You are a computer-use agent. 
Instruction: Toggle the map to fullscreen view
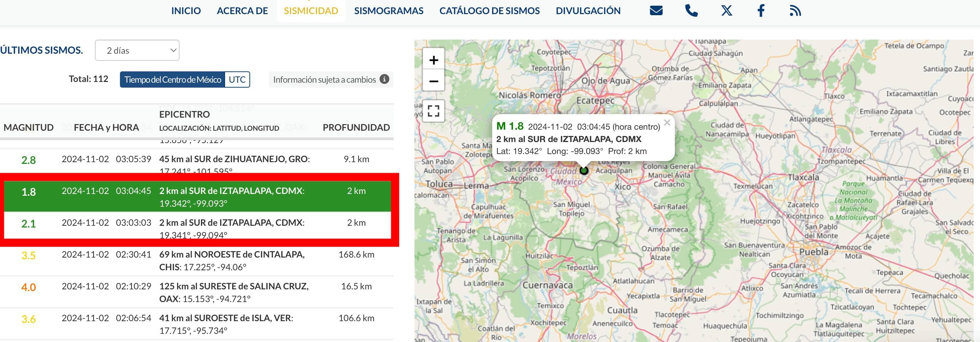click(434, 111)
